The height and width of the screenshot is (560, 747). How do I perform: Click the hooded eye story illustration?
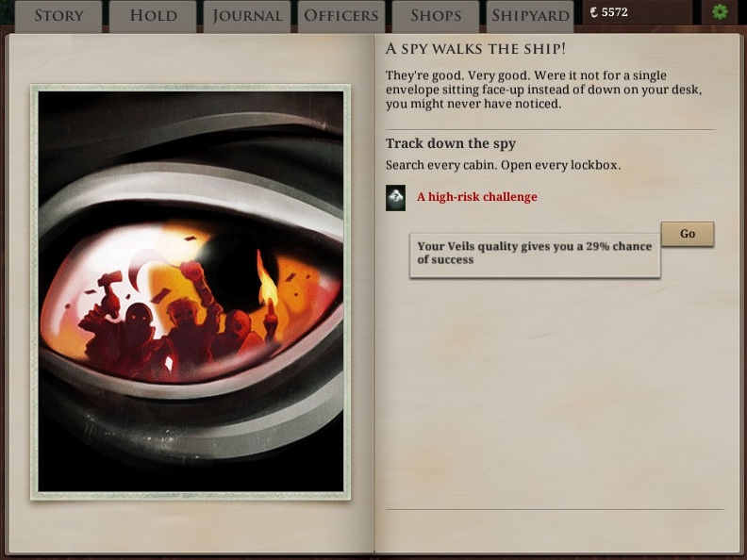pos(191,292)
